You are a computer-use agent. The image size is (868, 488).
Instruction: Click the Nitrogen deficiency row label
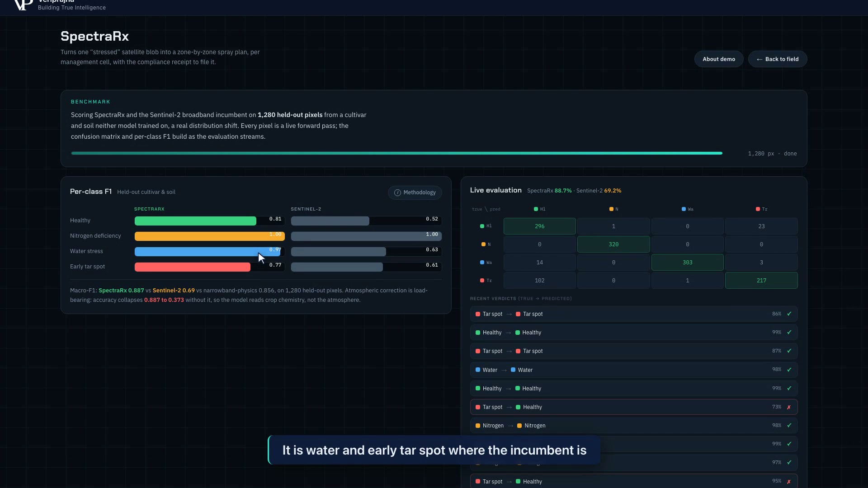95,236
